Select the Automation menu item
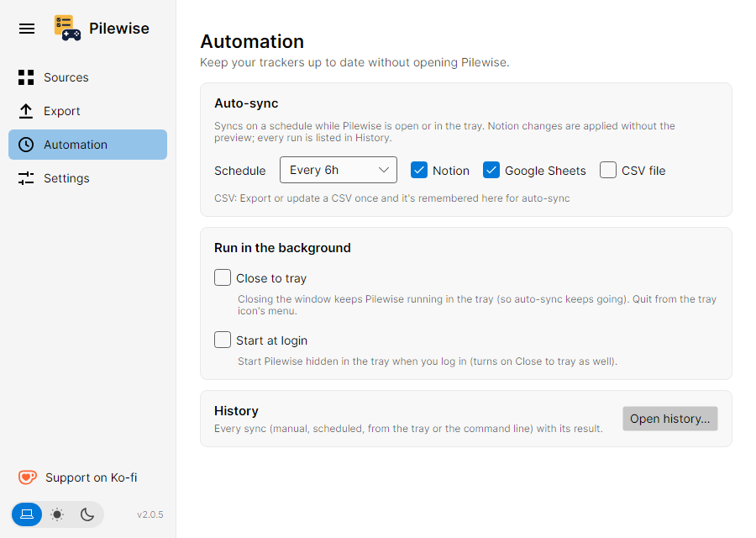This screenshot has width=756, height=538. [87, 145]
